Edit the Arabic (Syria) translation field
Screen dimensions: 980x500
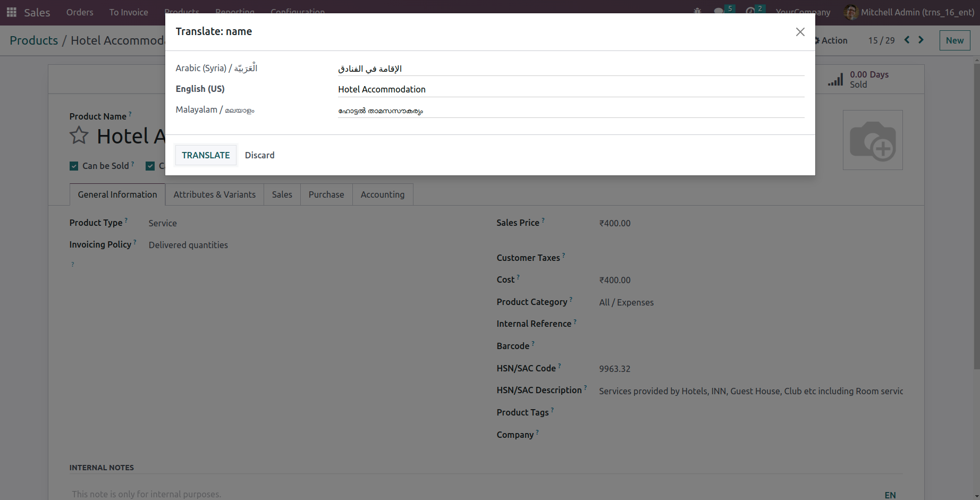571,69
